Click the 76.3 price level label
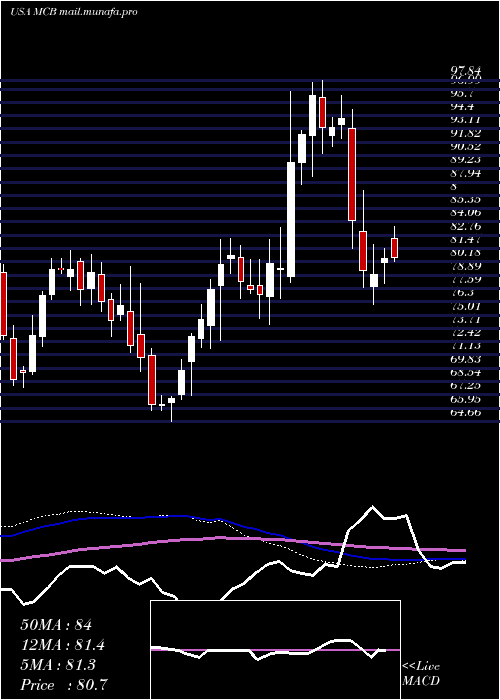Image resolution: width=500 pixels, height=700 pixels. pos(462,292)
